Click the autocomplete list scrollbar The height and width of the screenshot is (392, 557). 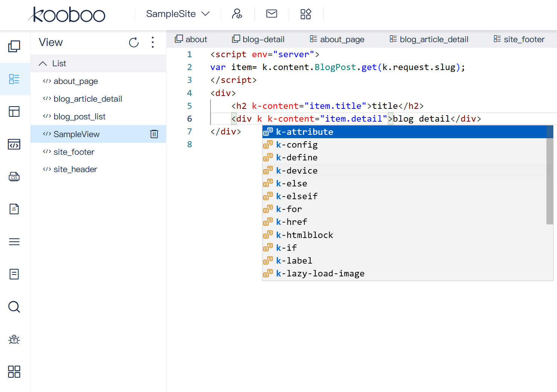click(x=550, y=175)
